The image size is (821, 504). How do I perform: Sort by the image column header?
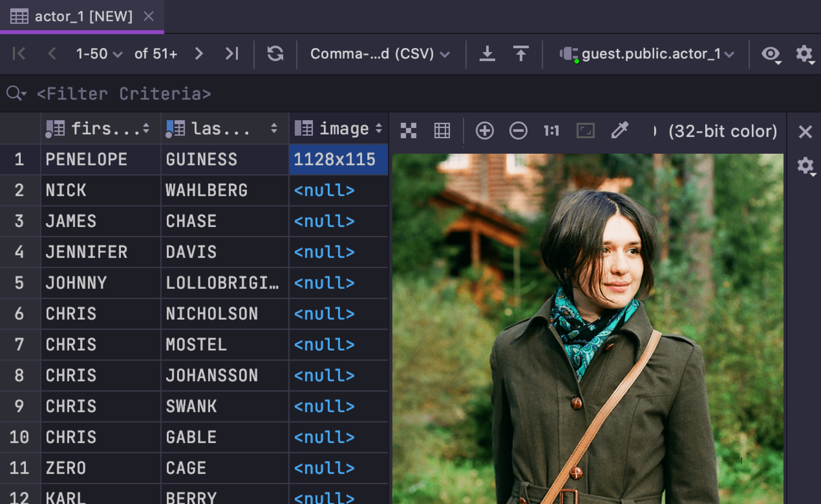[343, 129]
